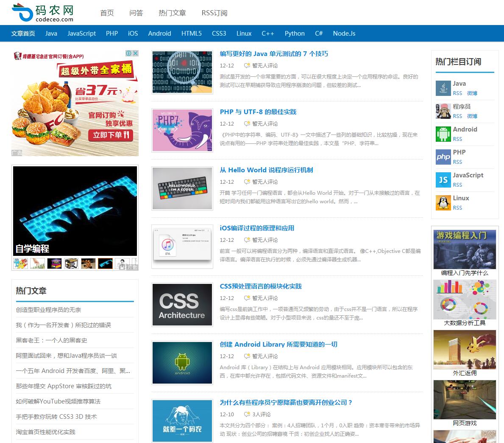Select Linux in the blue category bar

click(244, 34)
